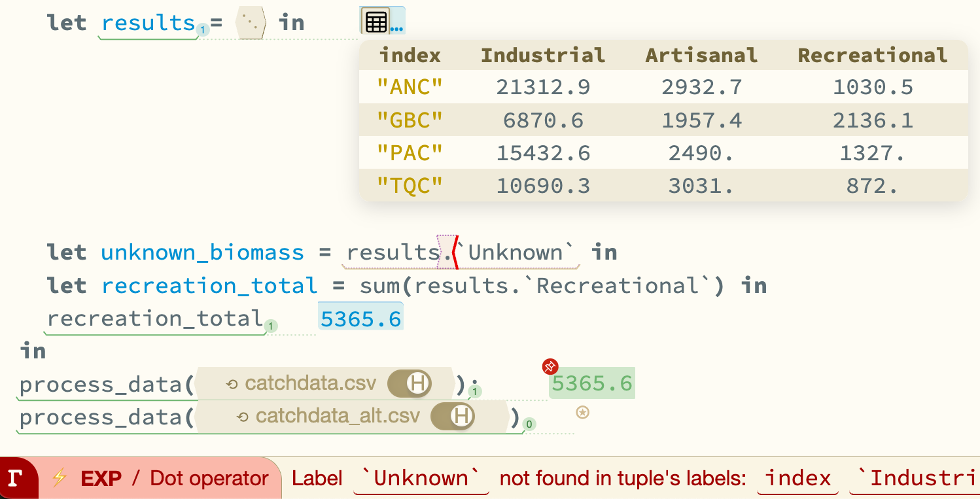980x499 pixels.
Task: Toggle the H switch on catchdata.csv
Action: [409, 383]
